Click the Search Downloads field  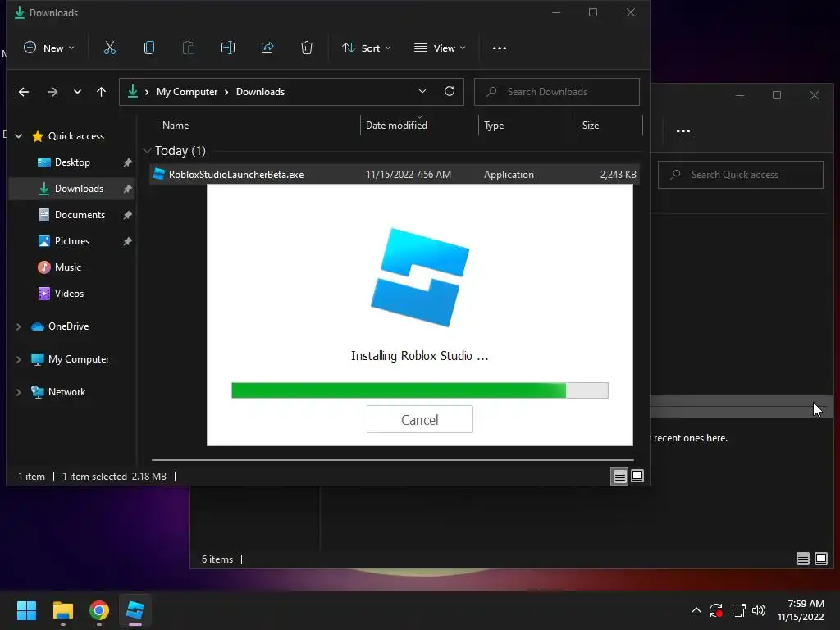[557, 92]
